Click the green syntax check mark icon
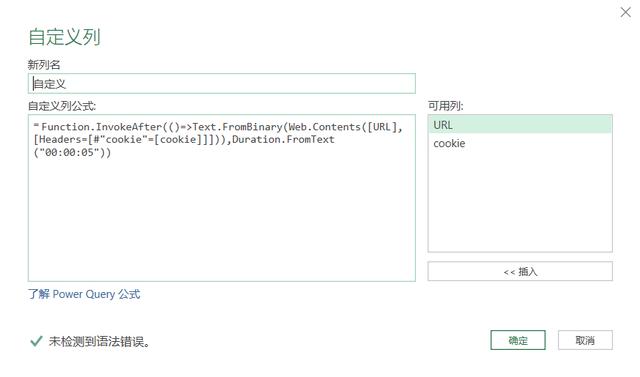640x377 pixels. [x=36, y=341]
